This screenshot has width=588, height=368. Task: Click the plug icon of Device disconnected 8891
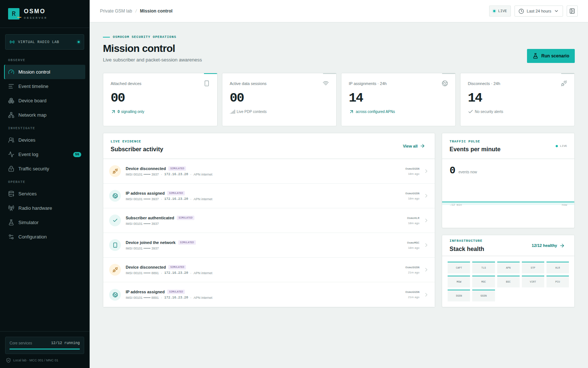115,270
